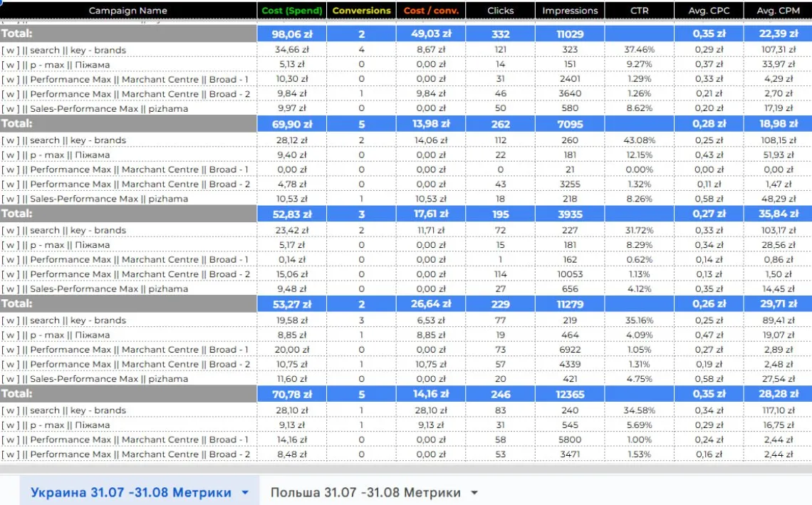812x505 pixels.
Task: Select the cost per conversion cell 26,64 zł
Action: [431, 304]
